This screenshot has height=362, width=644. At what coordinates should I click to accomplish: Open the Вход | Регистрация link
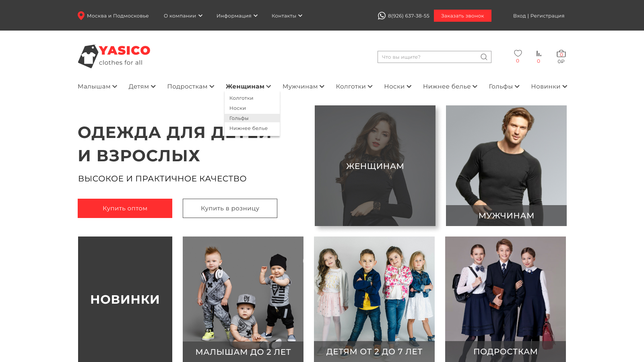pyautogui.click(x=539, y=16)
